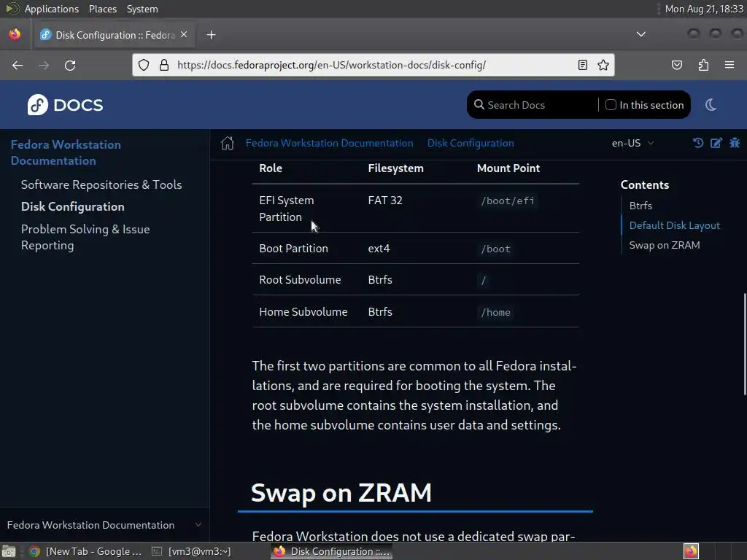This screenshot has width=747, height=560.
Task: Click Disk Configuration breadcrumb link
Action: point(471,143)
